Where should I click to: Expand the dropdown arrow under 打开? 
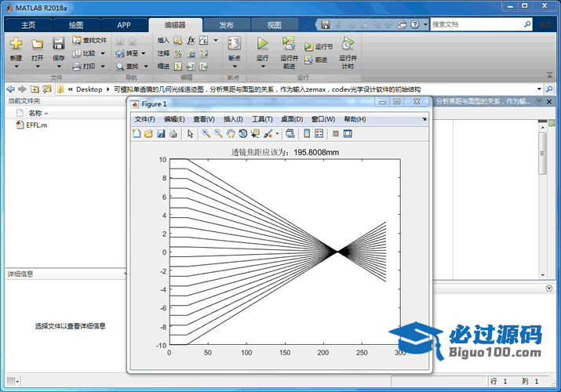(38, 67)
